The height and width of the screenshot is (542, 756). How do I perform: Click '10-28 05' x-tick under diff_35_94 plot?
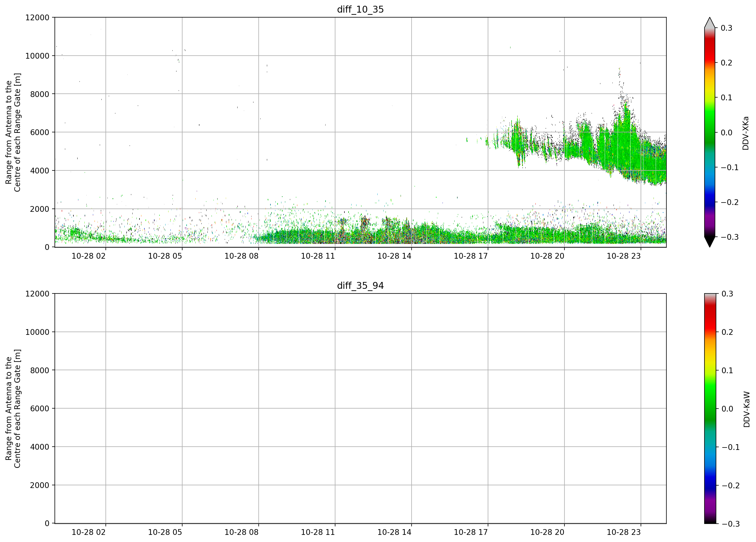(165, 532)
